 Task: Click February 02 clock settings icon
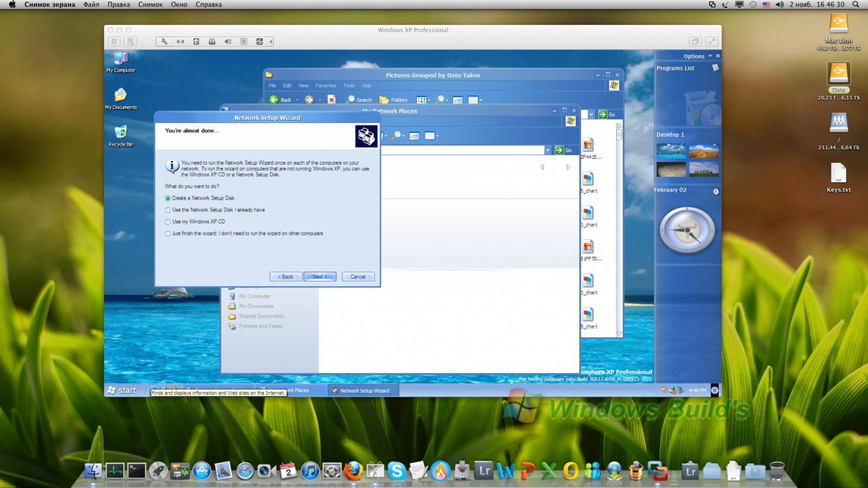point(716,191)
